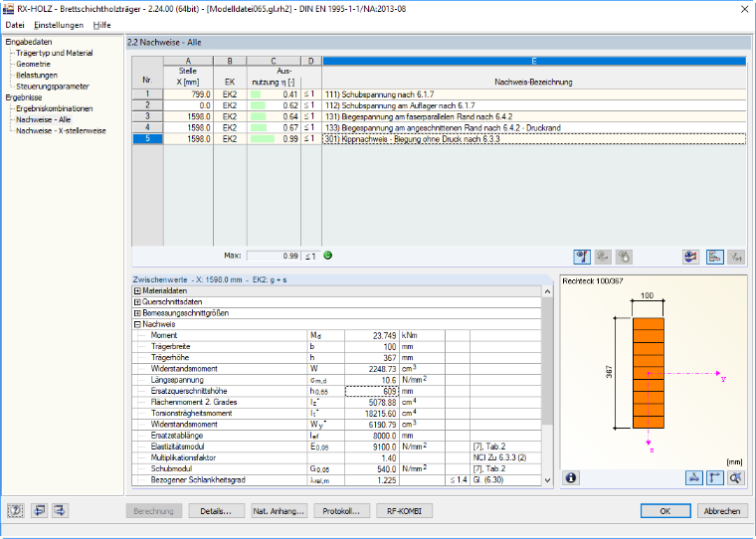
Task: Open cross-section info icon
Action: (x=571, y=477)
